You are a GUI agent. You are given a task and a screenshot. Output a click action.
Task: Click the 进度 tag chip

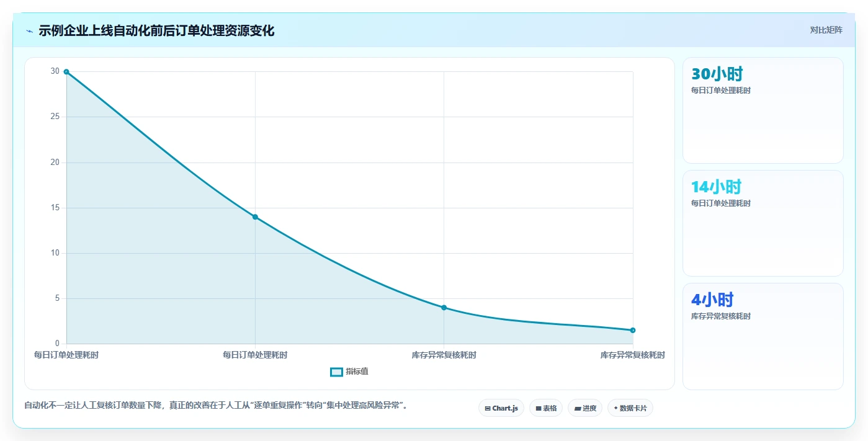585,408
